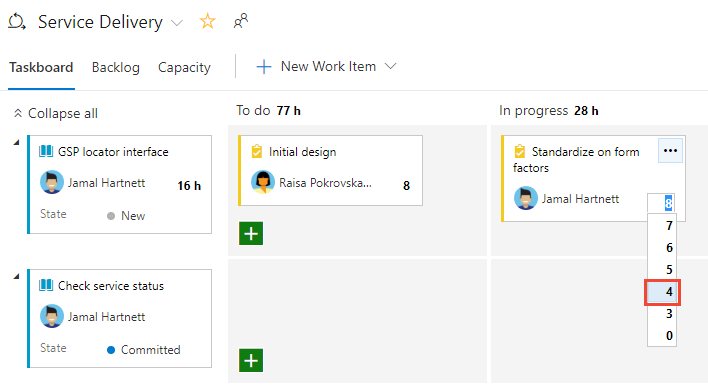The width and height of the screenshot is (708, 386).
Task: Change the New state on GSP locator card
Action: point(126,216)
